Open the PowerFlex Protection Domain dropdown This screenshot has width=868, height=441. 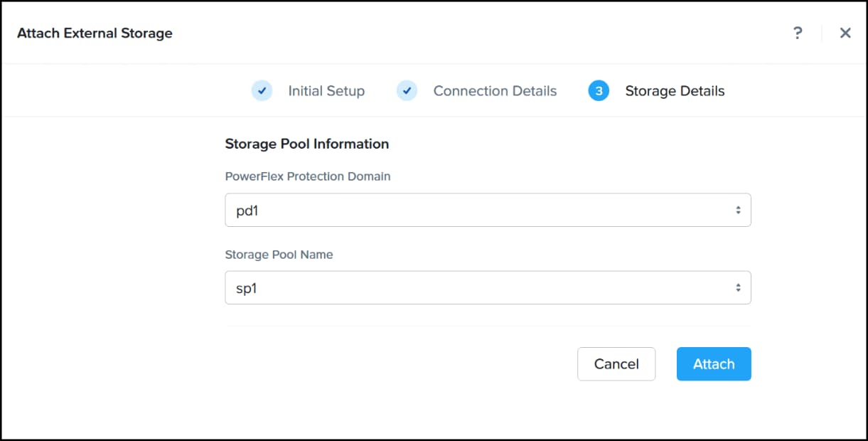tap(488, 210)
